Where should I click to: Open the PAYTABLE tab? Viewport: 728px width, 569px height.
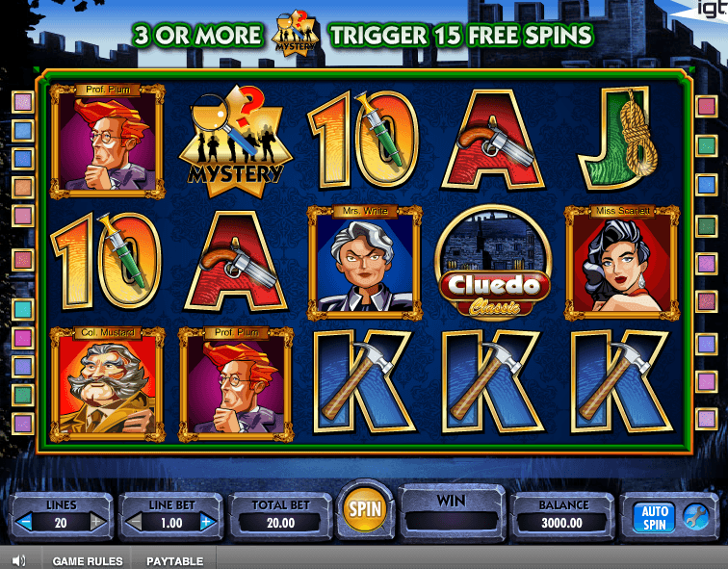(x=174, y=560)
